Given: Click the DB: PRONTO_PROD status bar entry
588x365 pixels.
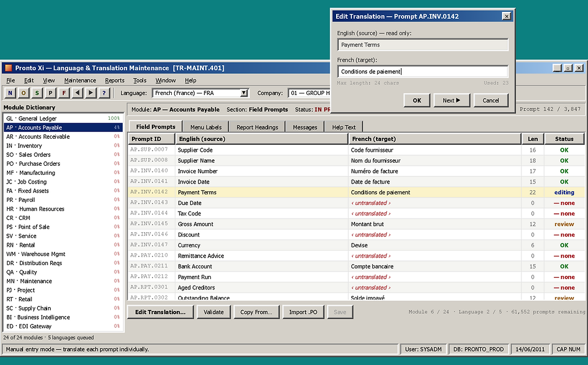Looking at the screenshot, I should pyautogui.click(x=478, y=349).
